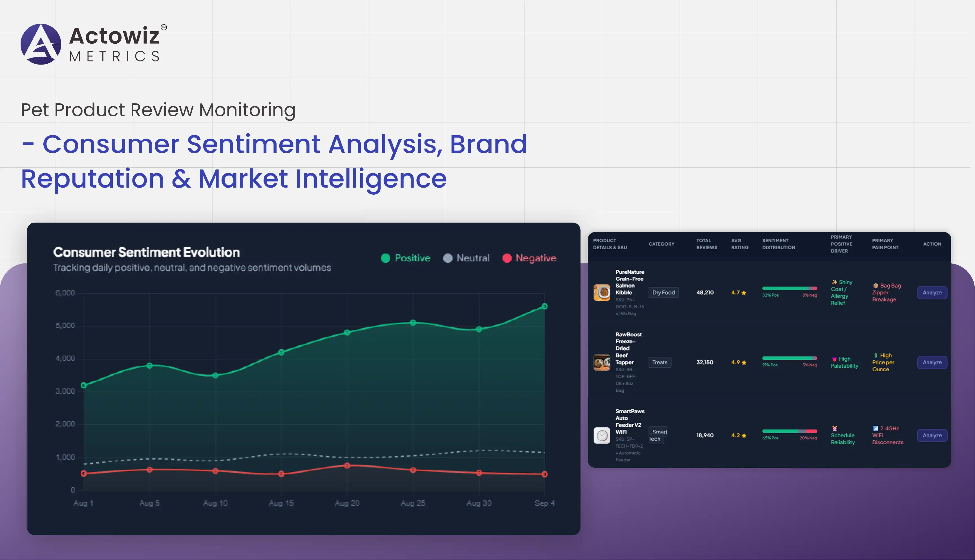Open the SmartPaws Auto Feeder thumbnail
975x560 pixels.
602,435
